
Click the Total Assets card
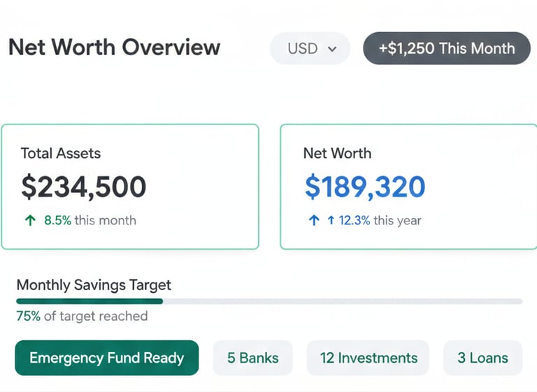click(130, 187)
